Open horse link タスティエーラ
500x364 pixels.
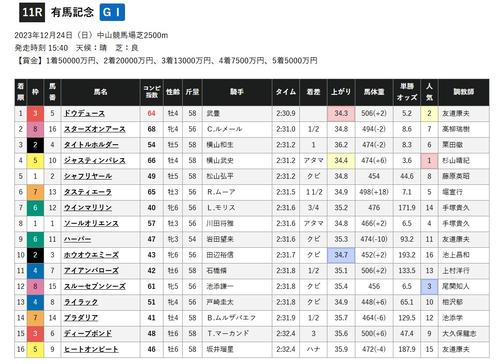pyautogui.click(x=88, y=192)
